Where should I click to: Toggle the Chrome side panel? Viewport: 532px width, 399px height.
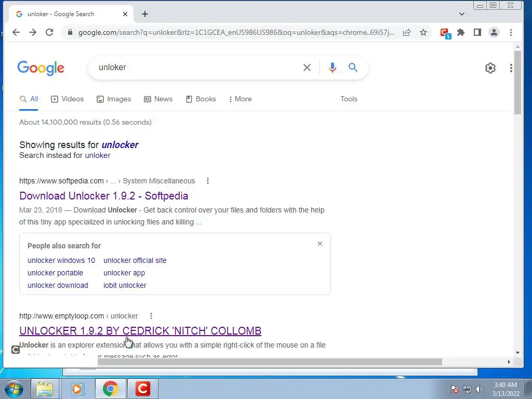click(x=477, y=32)
